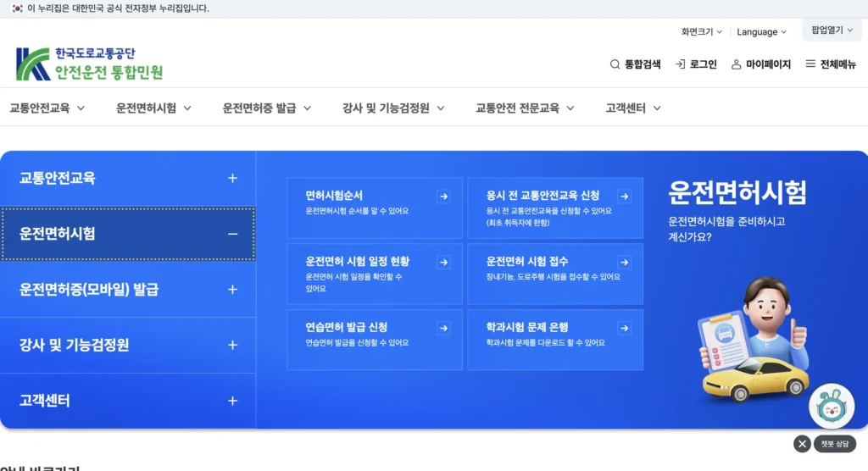Click text 장내기능, 도로주행 시험을 접수할 수 있어요

[553, 277]
